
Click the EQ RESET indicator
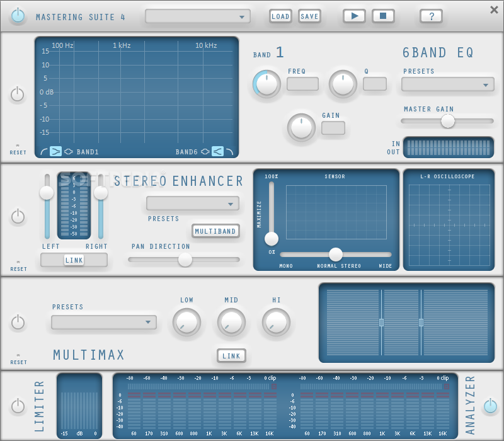pyautogui.click(x=18, y=146)
